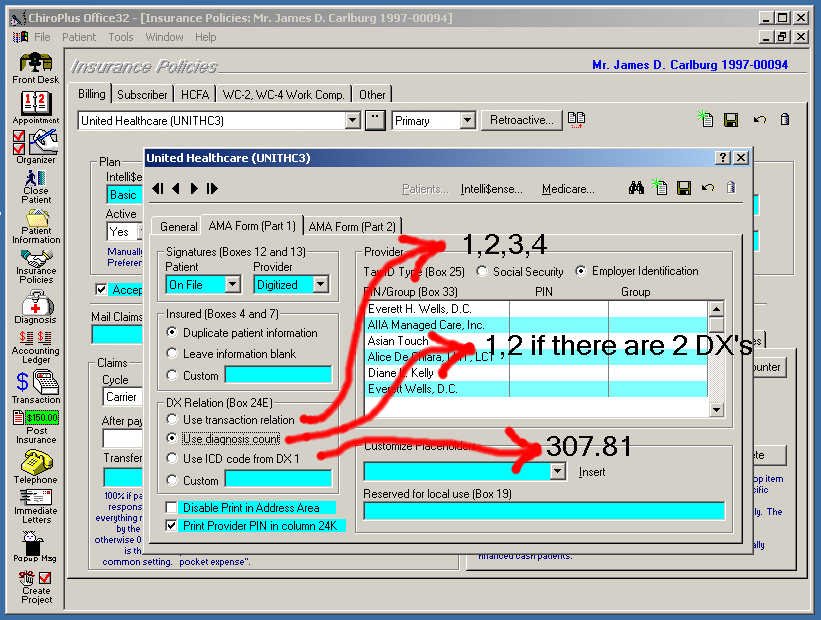Click the undo icon in dialog

(708, 187)
